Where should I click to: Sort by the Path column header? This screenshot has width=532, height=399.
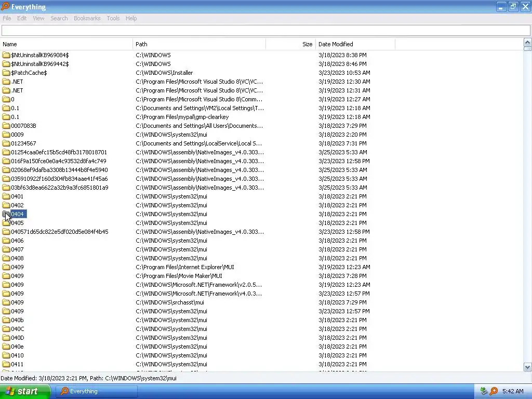coord(199,44)
